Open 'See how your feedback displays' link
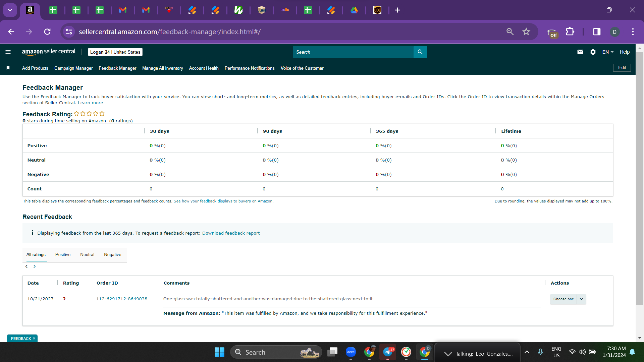This screenshot has width=644, height=362. pyautogui.click(x=223, y=201)
